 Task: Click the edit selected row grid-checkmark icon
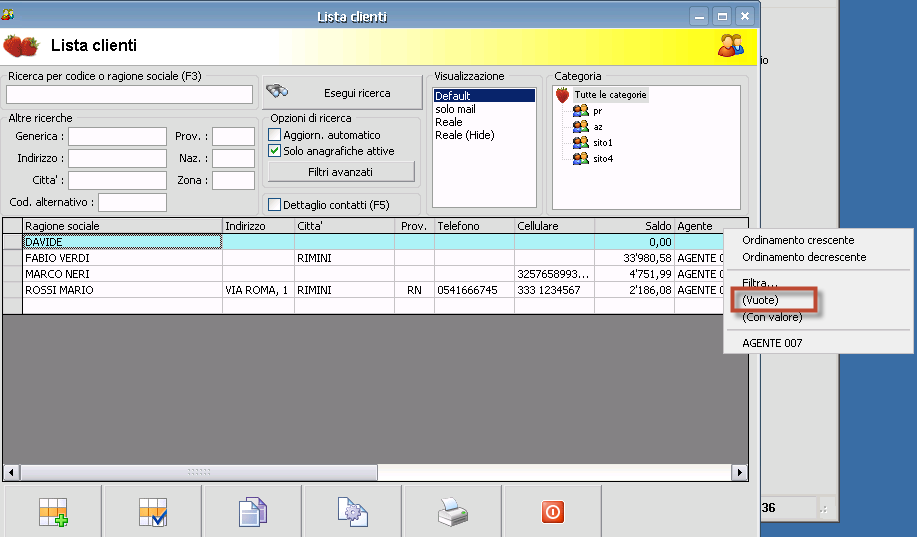point(153,512)
